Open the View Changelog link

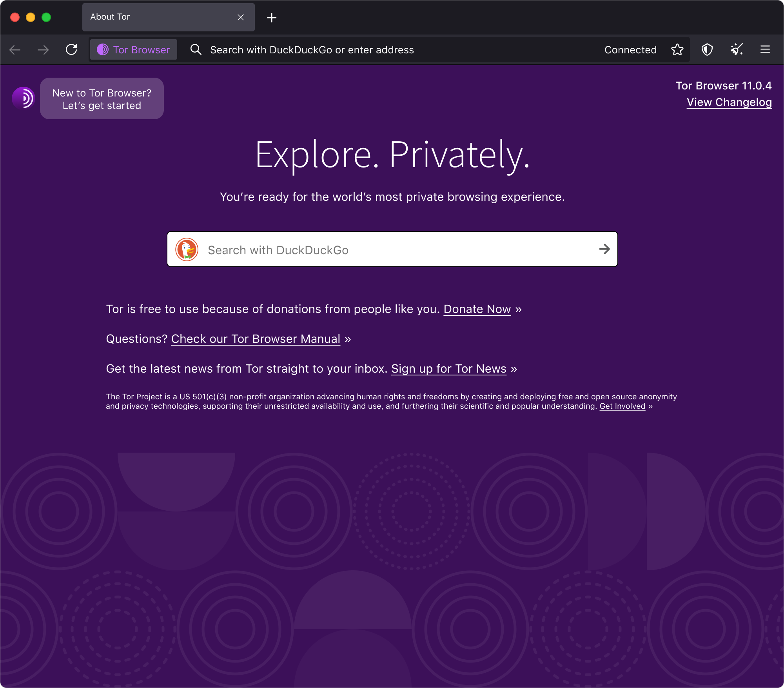[x=729, y=102]
